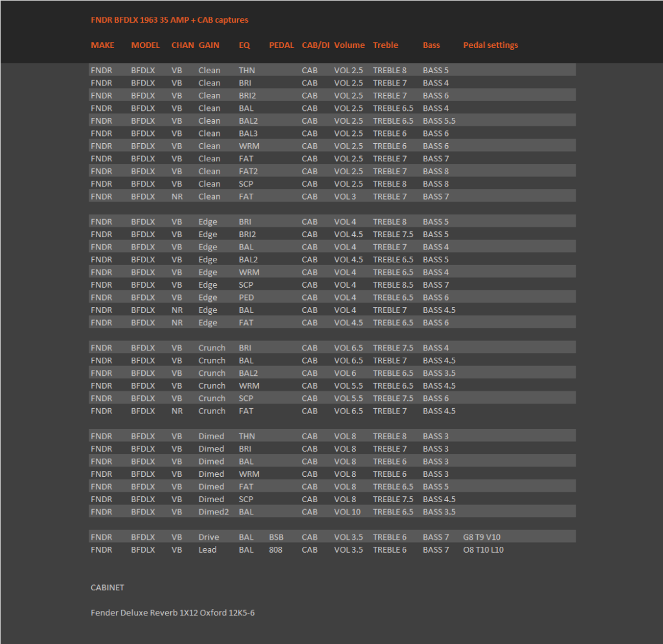Click the CABINET heading
The image size is (663, 644).
(x=107, y=588)
